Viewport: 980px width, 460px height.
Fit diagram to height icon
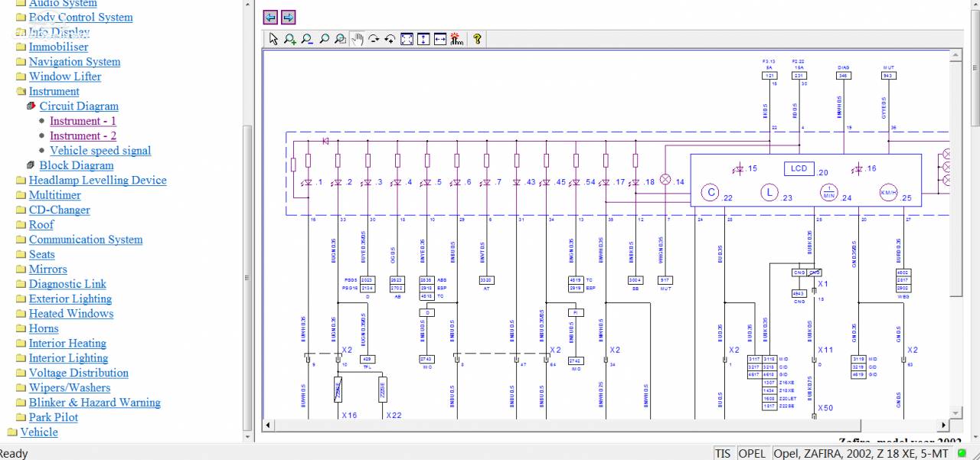423,39
